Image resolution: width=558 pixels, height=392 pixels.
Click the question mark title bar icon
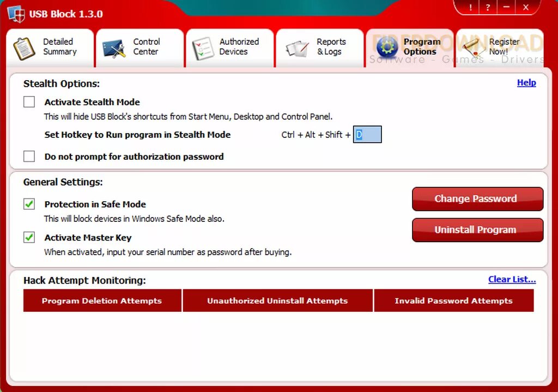point(488,8)
